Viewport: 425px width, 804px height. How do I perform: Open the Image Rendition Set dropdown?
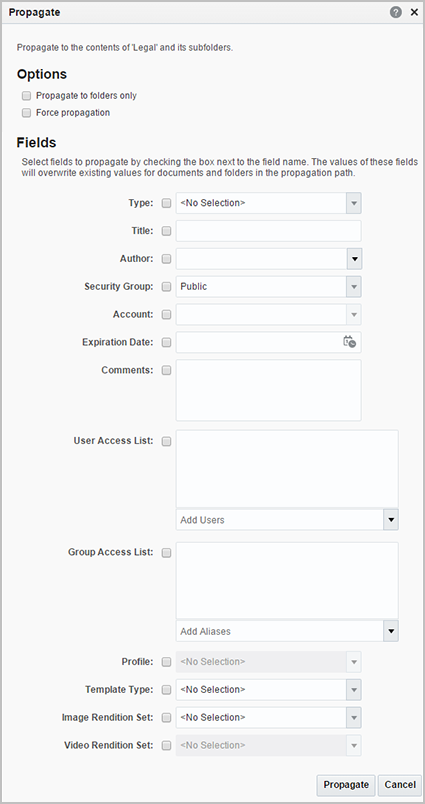[354, 717]
